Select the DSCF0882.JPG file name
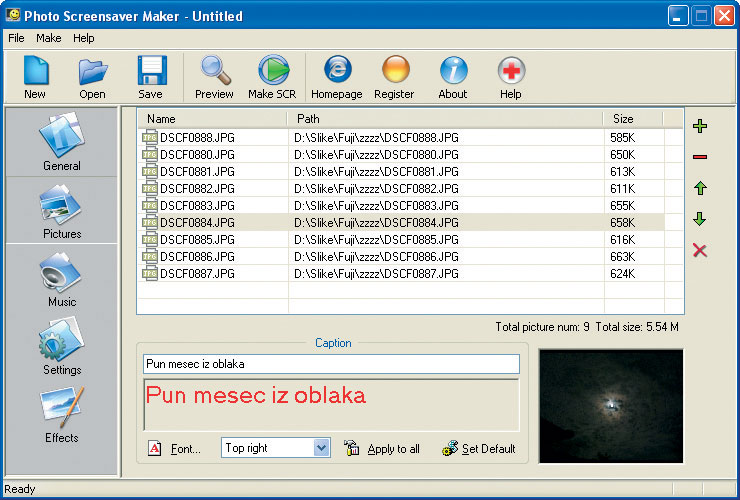 click(x=197, y=188)
